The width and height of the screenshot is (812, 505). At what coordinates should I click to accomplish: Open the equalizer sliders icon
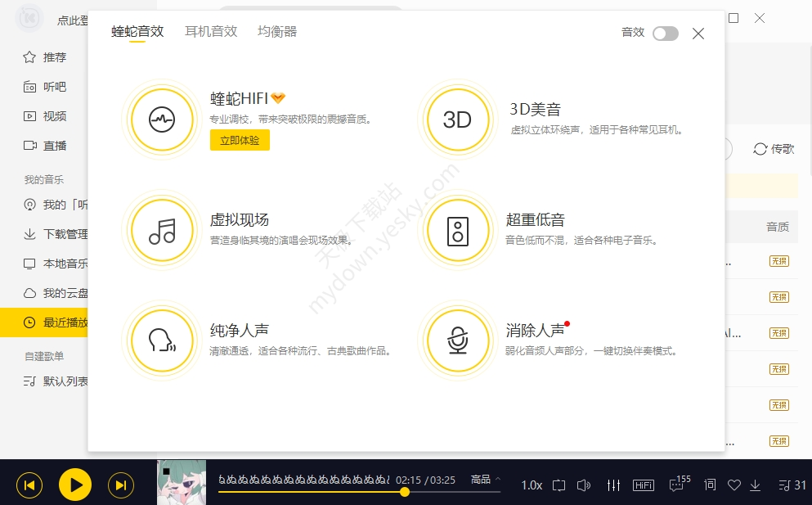pyautogui.click(x=613, y=485)
